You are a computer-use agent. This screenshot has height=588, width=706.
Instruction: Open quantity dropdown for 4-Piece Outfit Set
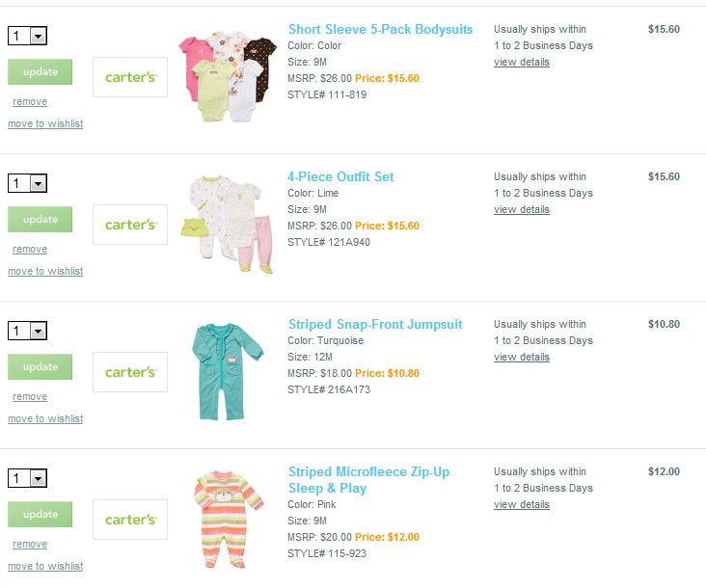(38, 183)
